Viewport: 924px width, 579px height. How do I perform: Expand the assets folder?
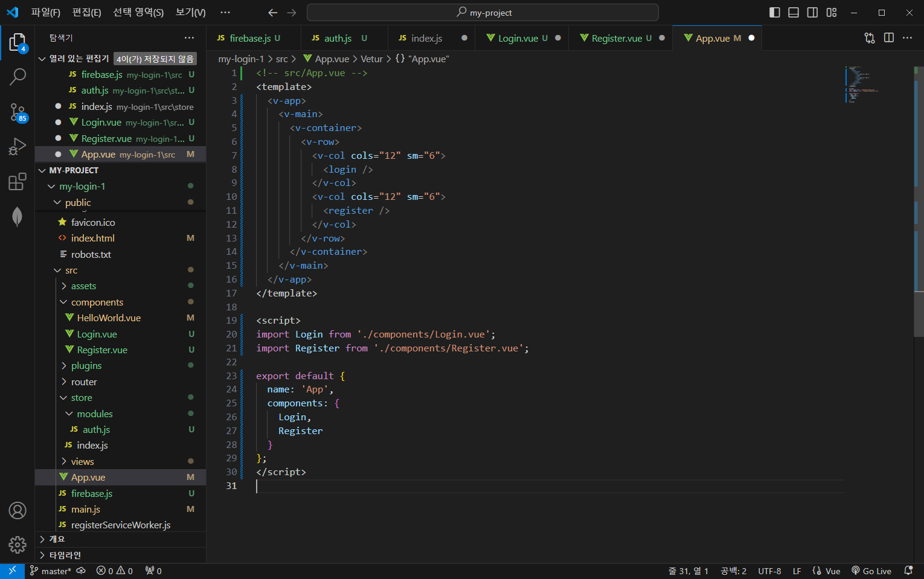[63, 286]
